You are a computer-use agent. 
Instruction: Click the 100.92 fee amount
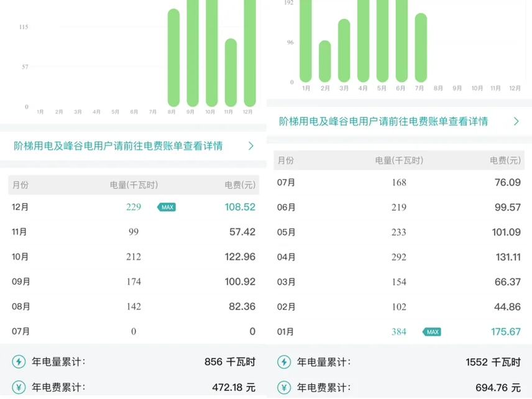(240, 282)
